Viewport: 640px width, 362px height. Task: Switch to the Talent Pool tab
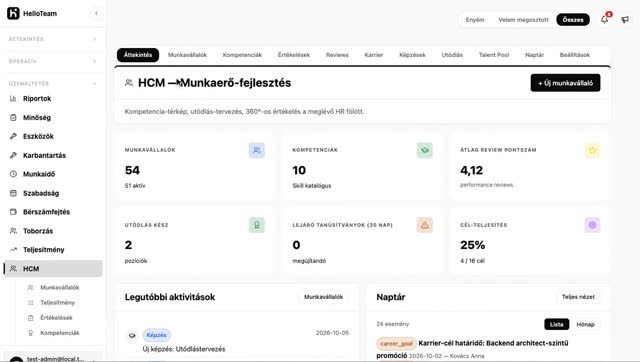[494, 55]
